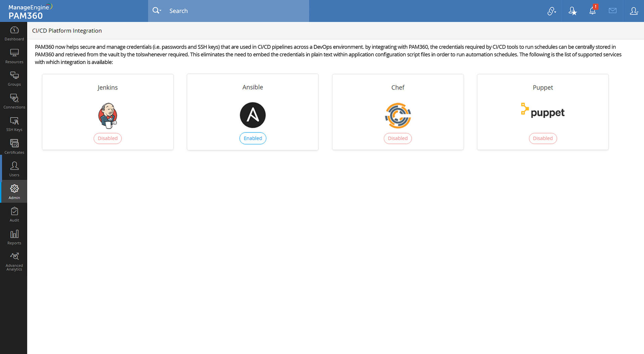
Task: Open the search filter dropdown
Action: 157,11
